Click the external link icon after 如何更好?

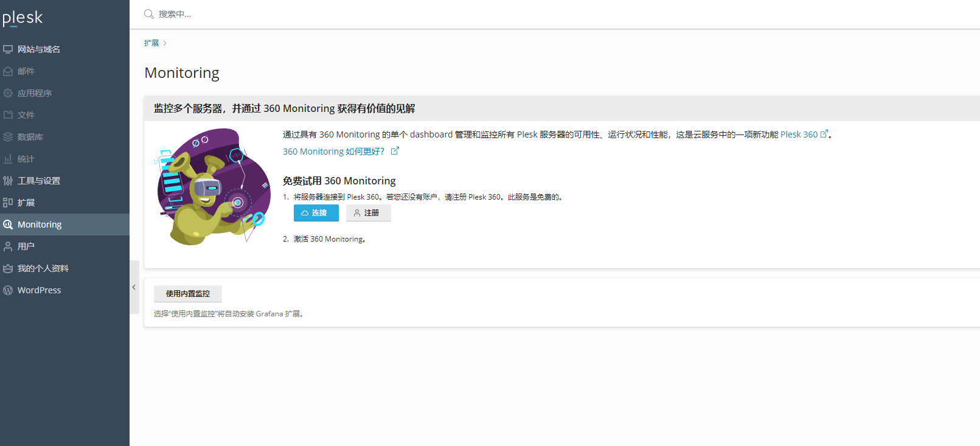click(x=395, y=151)
